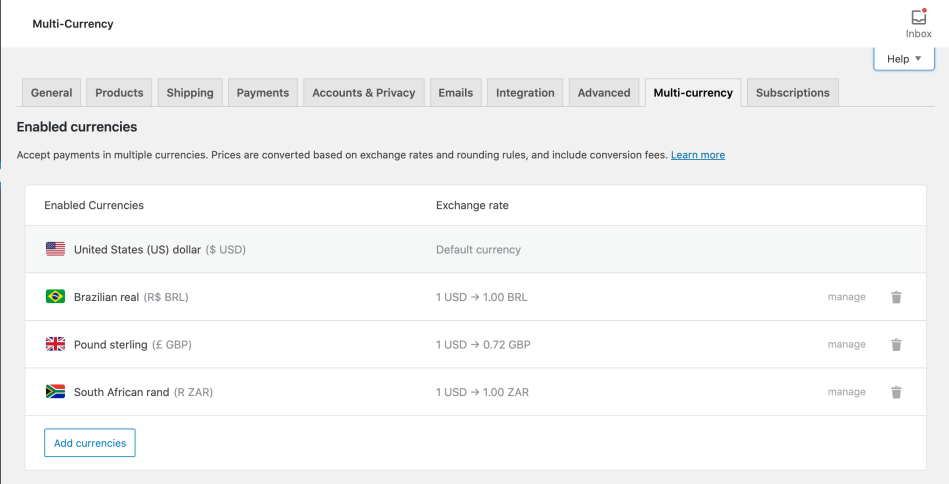Click the Add currencies button
The height and width of the screenshot is (484, 949).
click(x=90, y=443)
